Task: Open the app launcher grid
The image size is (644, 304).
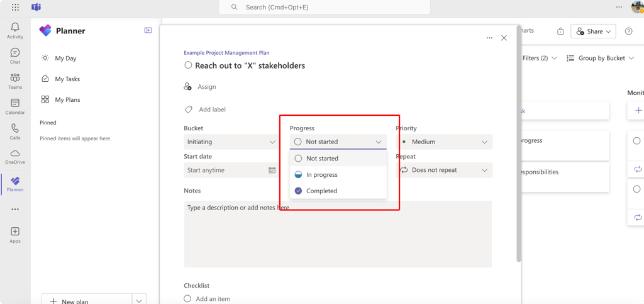Action: click(x=15, y=7)
